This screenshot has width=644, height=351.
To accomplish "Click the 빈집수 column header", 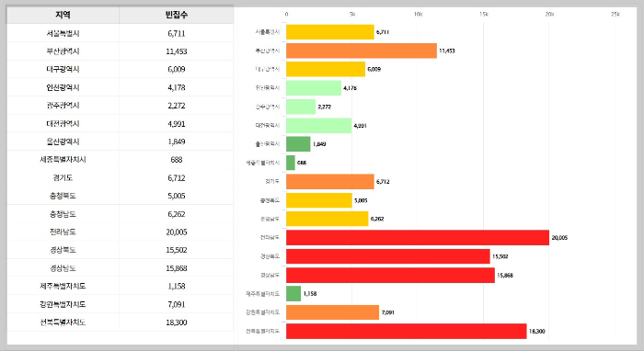I will click(x=177, y=15).
